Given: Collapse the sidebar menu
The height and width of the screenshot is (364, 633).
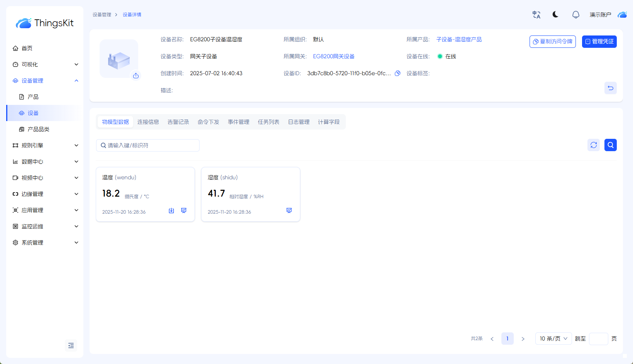Looking at the screenshot, I should [71, 345].
